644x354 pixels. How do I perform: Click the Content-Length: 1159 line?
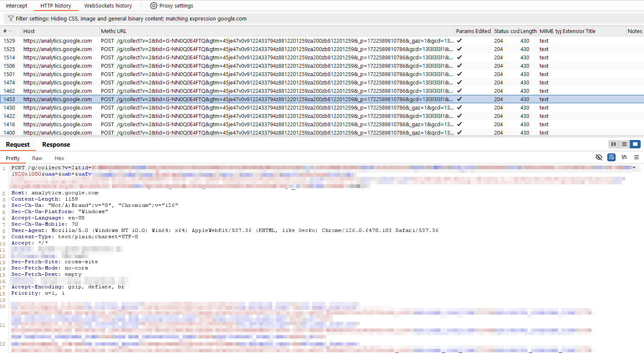(x=45, y=199)
